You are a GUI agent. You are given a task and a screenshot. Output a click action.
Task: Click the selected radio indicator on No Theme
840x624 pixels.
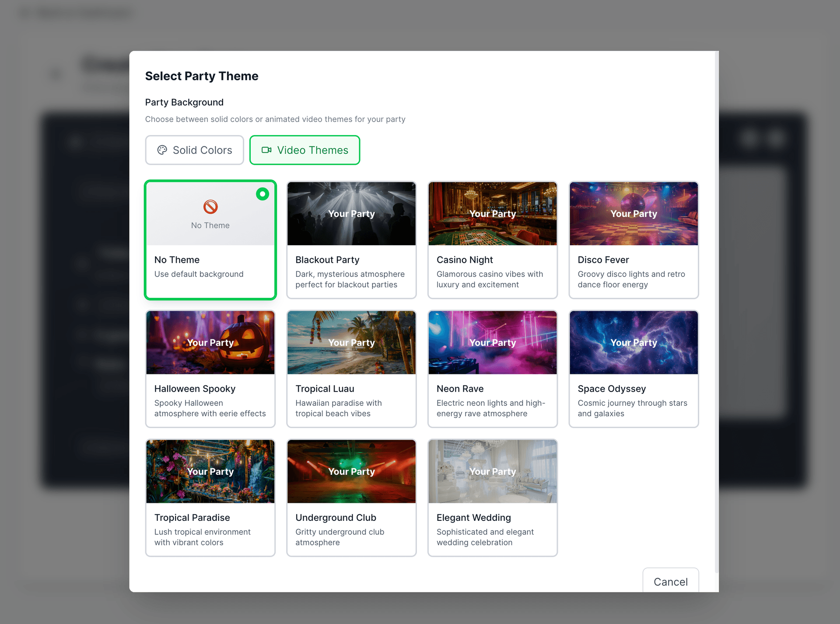pyautogui.click(x=262, y=194)
